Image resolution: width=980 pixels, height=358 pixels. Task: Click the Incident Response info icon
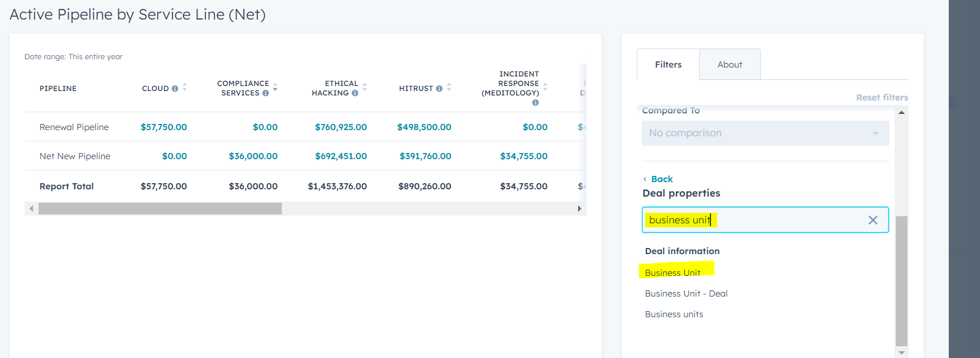coord(535,103)
